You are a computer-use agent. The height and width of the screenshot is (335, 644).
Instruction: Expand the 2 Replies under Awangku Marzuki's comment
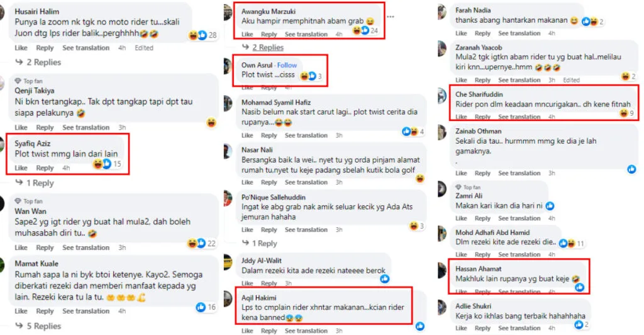point(263,47)
